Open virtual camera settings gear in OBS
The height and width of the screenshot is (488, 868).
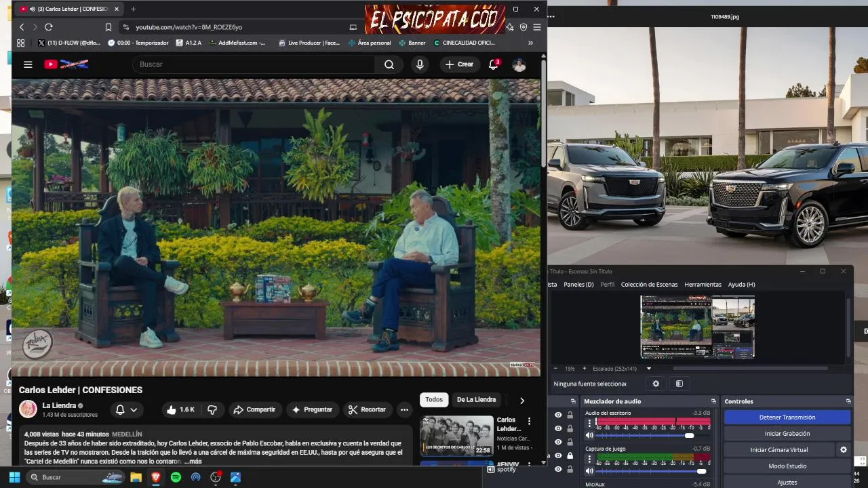(844, 449)
